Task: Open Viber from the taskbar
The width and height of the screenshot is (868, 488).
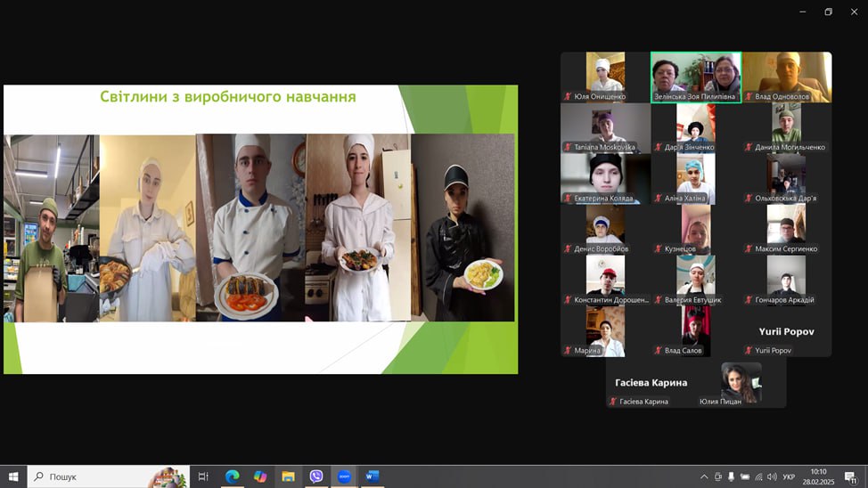Action: tap(316, 476)
